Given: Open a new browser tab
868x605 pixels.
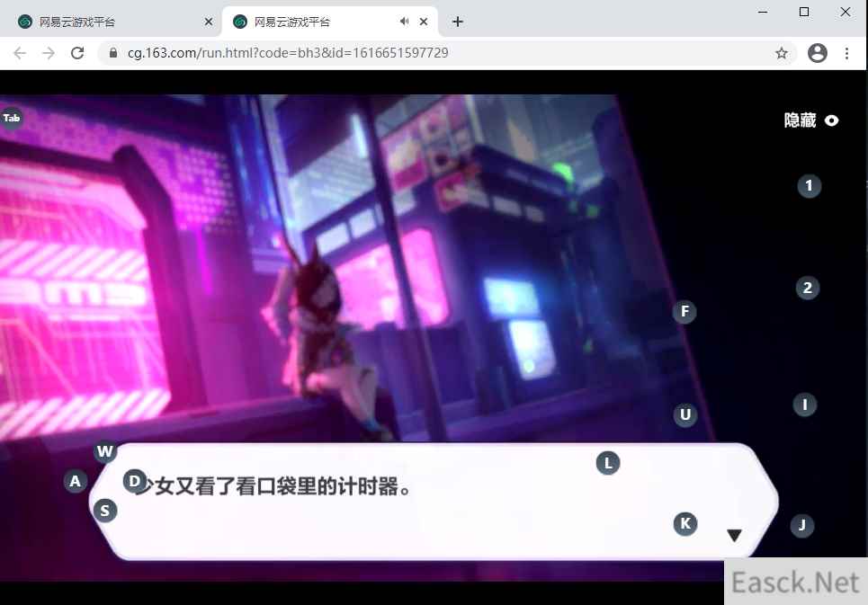Looking at the screenshot, I should (x=458, y=22).
